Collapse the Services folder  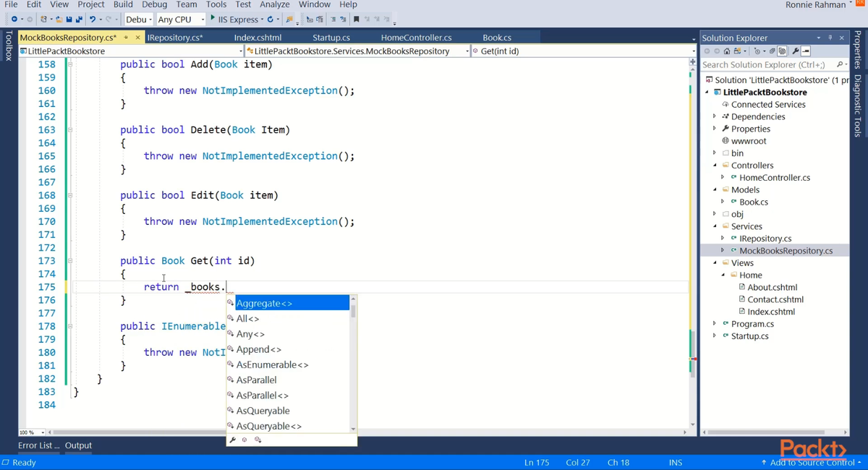click(715, 226)
